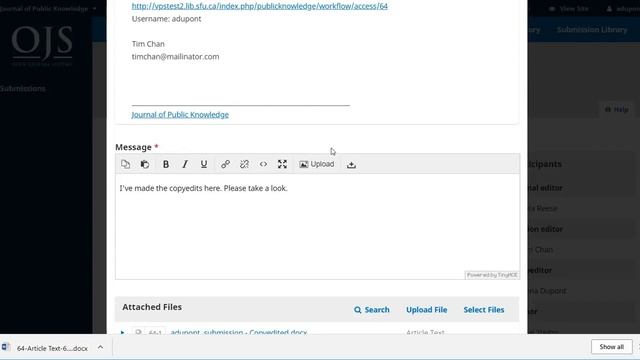Screen dimensions: 640x360
Task: Open Journal of Public Knowledge dropdown
Action: 48,9
